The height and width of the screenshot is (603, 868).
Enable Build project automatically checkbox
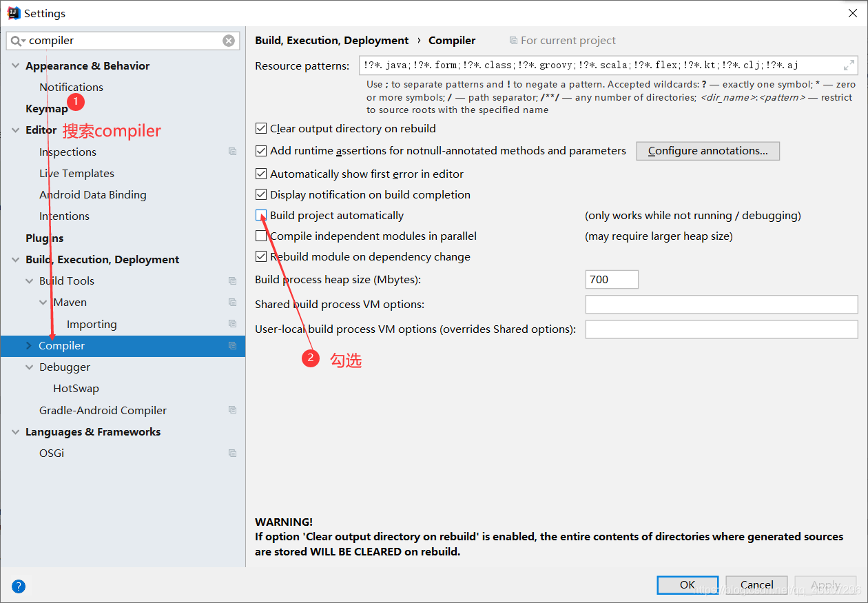[261, 215]
